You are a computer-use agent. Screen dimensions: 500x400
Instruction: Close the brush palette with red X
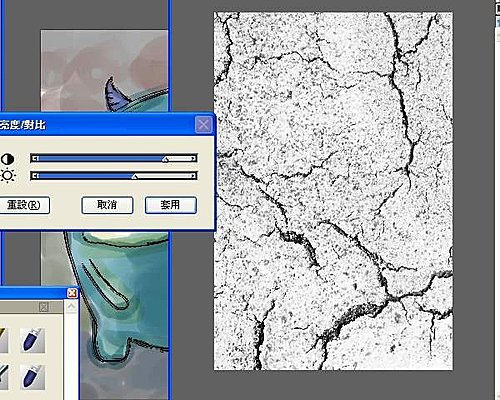[x=72, y=293]
